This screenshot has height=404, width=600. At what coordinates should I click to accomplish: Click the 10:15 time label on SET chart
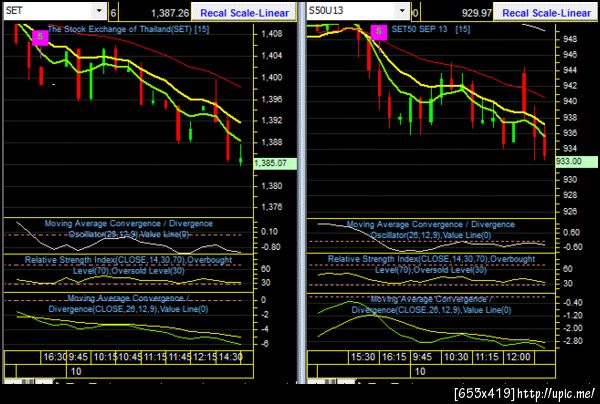tap(105, 357)
